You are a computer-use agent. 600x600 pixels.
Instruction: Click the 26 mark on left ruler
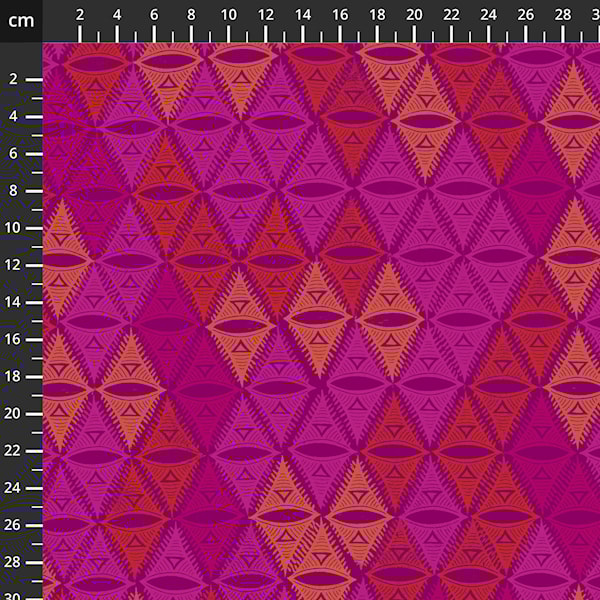[x=15, y=525]
